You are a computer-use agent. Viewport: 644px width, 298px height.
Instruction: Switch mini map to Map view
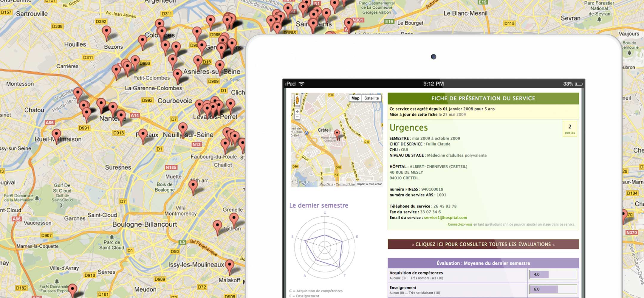tap(355, 98)
